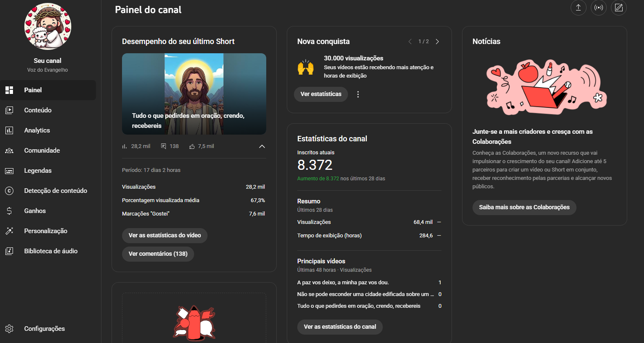Open Configurações gear in sidebar
This screenshot has height=343, width=644.
point(44,329)
